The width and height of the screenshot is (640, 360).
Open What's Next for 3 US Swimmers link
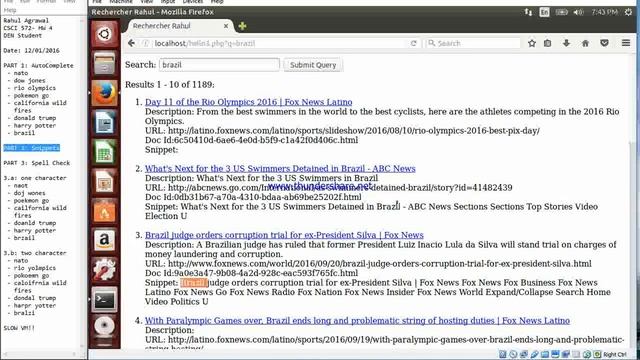click(x=280, y=169)
